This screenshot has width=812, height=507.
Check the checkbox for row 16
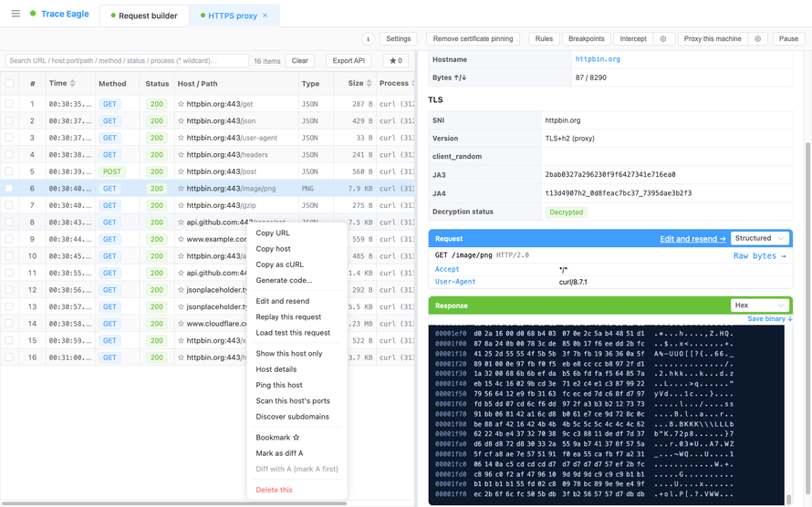tap(9, 357)
